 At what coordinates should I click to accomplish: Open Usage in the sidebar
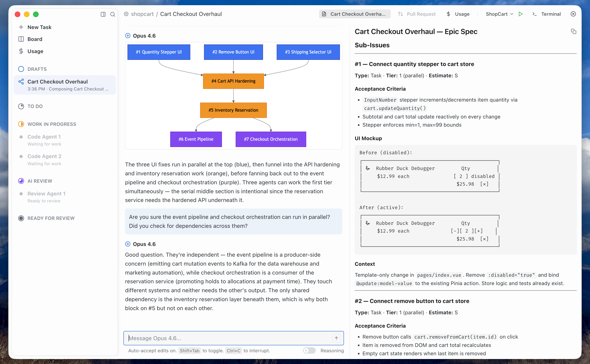point(35,51)
